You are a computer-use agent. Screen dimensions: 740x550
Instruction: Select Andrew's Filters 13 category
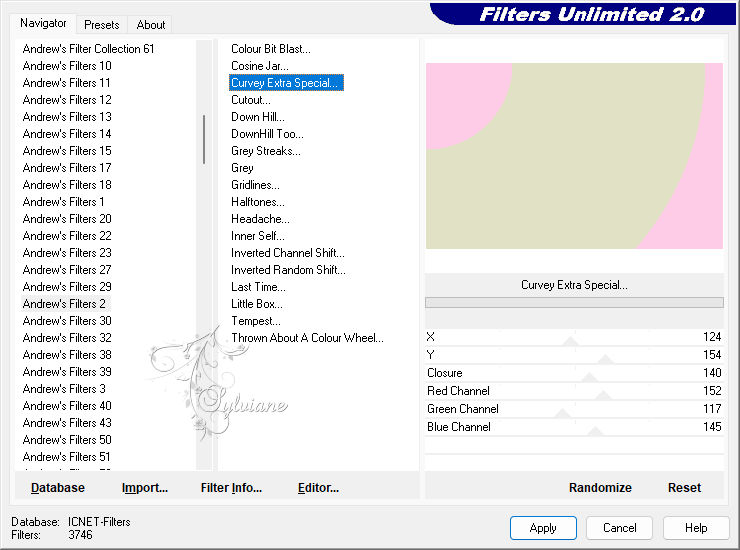tap(67, 117)
